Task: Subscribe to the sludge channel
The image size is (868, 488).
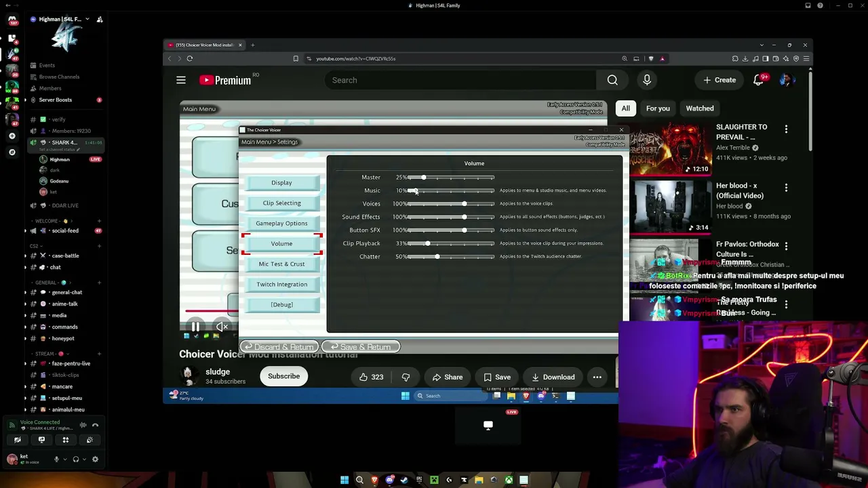Action: tap(283, 376)
